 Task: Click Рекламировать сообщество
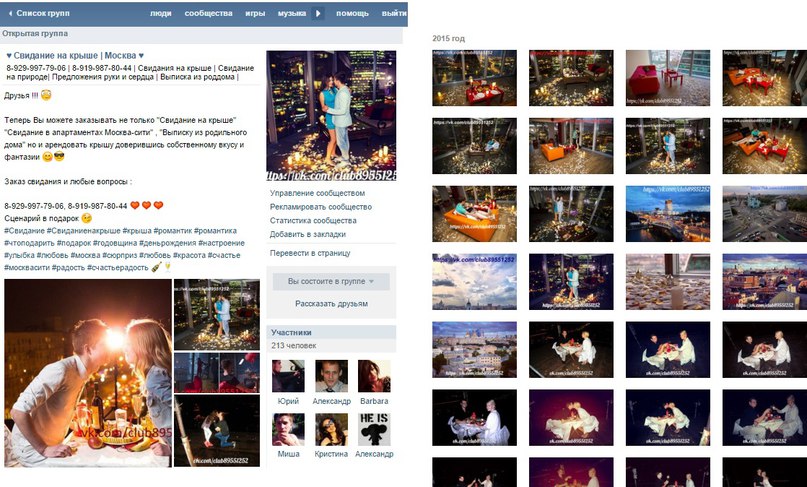[x=321, y=207]
